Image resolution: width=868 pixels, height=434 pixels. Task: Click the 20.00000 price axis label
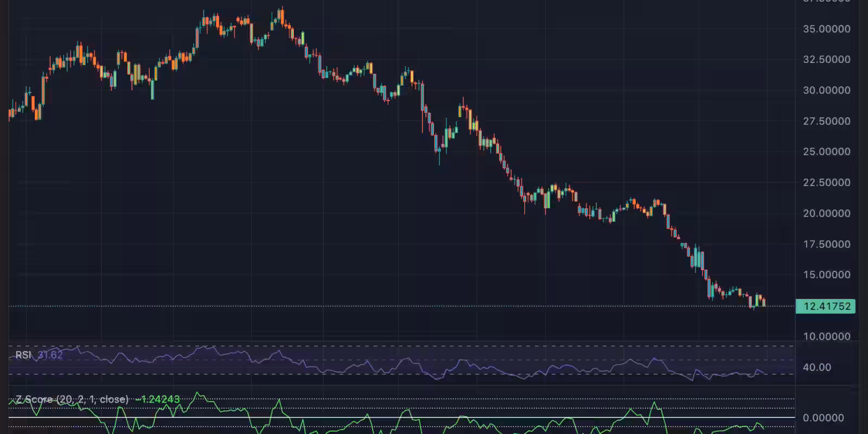point(826,213)
